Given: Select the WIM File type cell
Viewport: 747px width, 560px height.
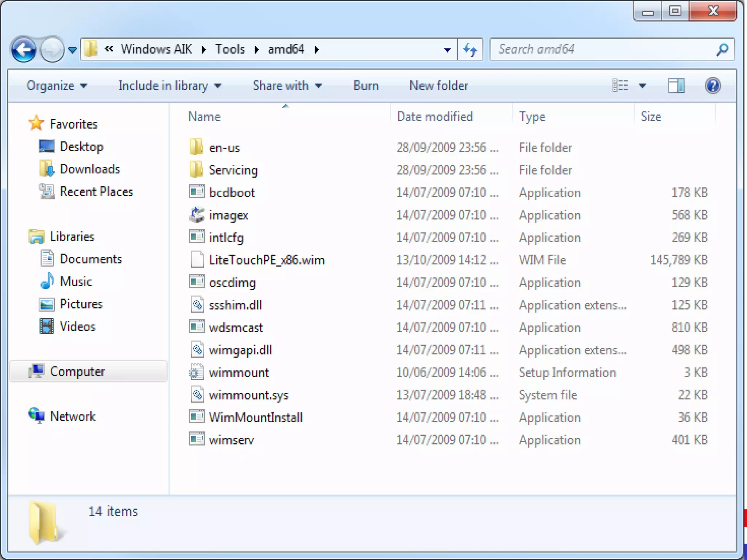Looking at the screenshot, I should (x=542, y=260).
